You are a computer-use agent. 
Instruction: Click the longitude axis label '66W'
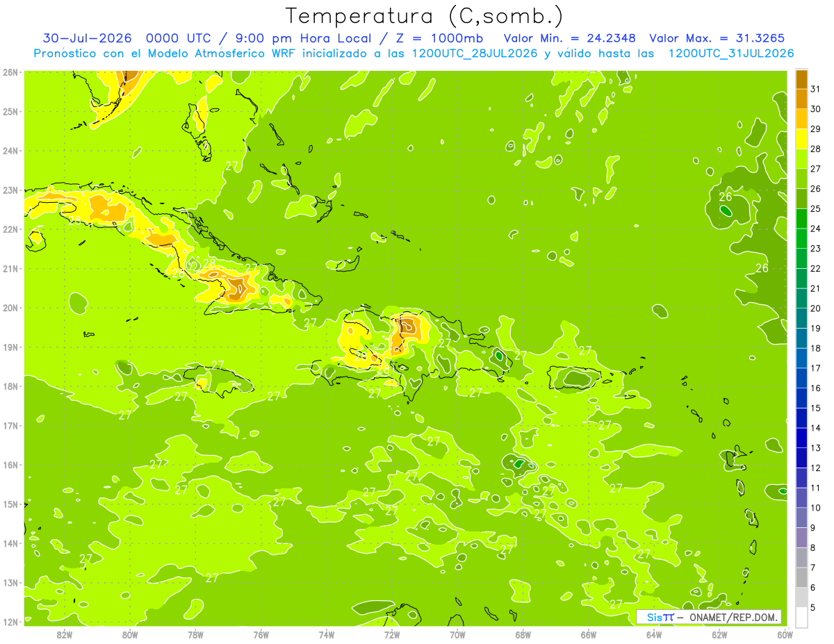pyautogui.click(x=588, y=634)
